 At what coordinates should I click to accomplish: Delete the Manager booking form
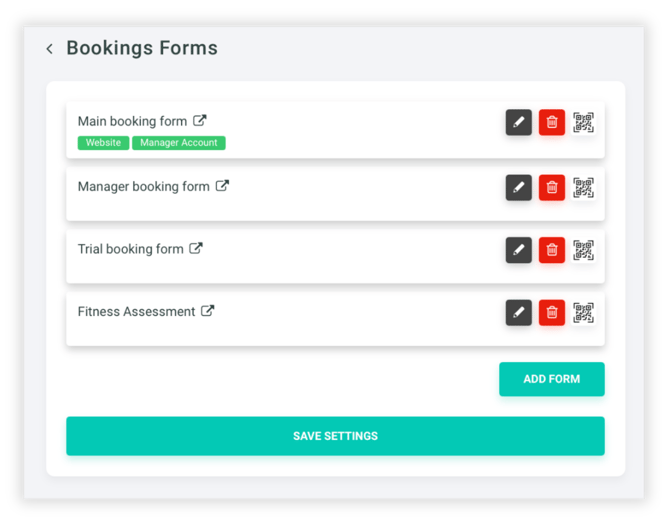click(551, 187)
